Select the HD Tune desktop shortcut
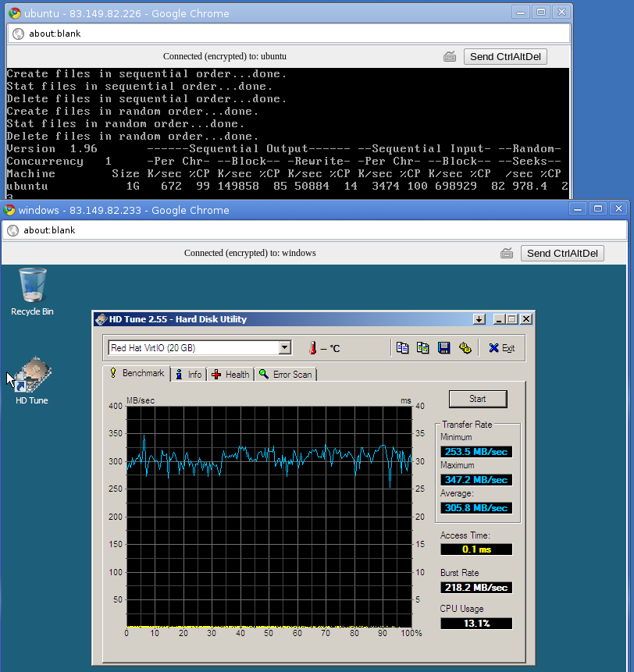Viewport: 634px width, 672px height. [x=32, y=381]
